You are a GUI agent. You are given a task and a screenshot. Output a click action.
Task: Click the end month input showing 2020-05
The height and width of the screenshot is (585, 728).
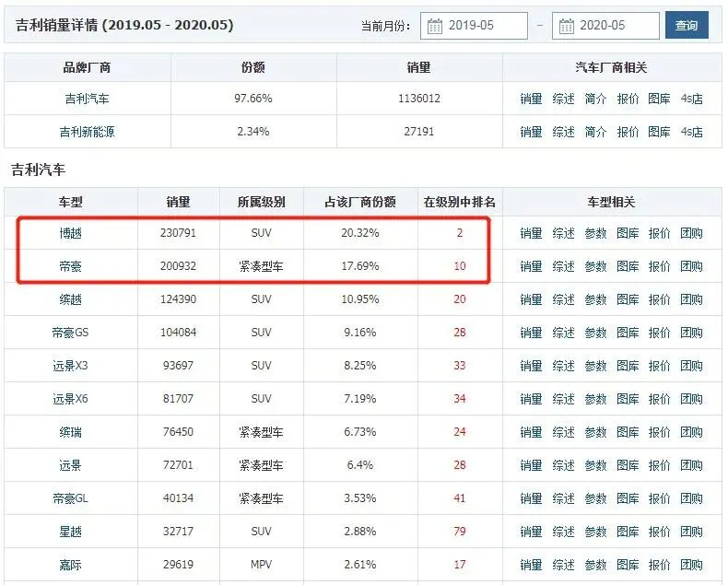click(605, 26)
